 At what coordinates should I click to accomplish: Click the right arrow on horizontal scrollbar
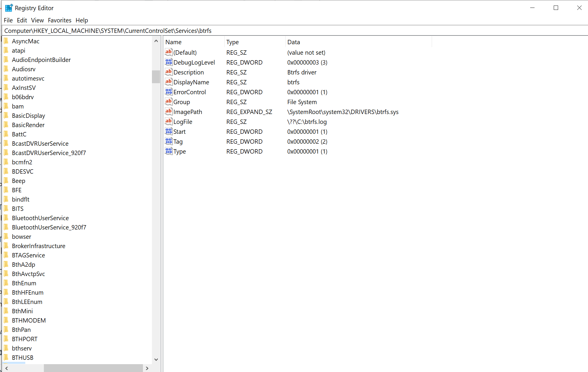pos(147,368)
